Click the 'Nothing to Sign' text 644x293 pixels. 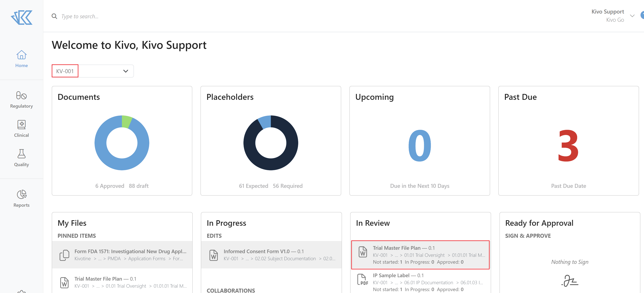(570, 262)
